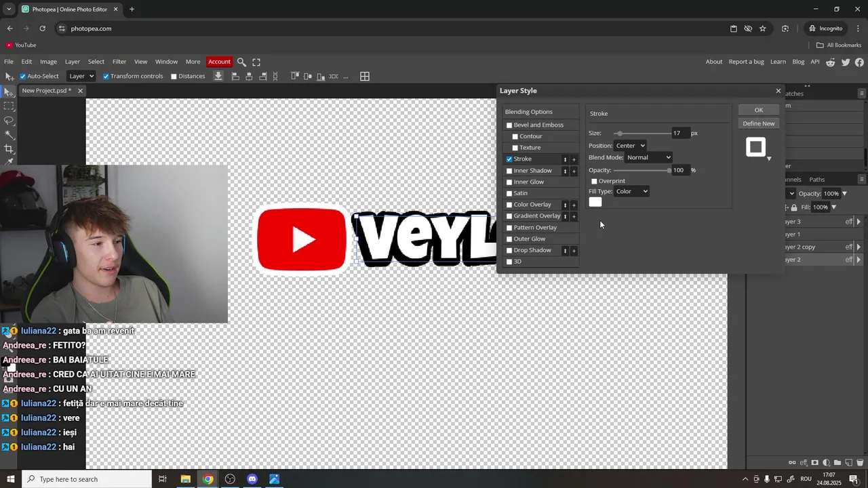Click OK in Layer Style dialog

tap(759, 110)
